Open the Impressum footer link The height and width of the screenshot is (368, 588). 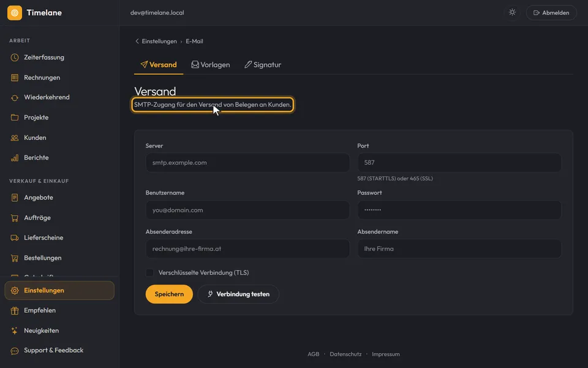(x=385, y=354)
